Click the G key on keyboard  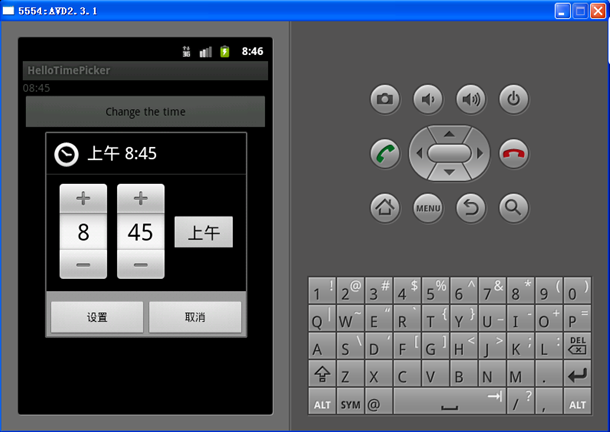coord(435,346)
